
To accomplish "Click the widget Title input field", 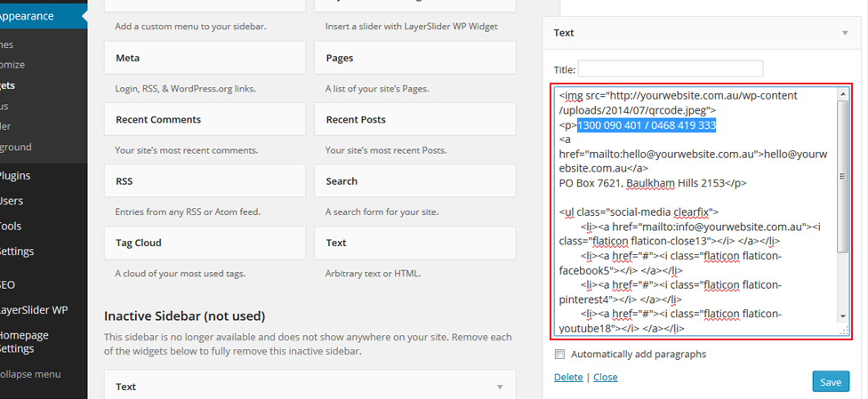I will click(x=671, y=69).
